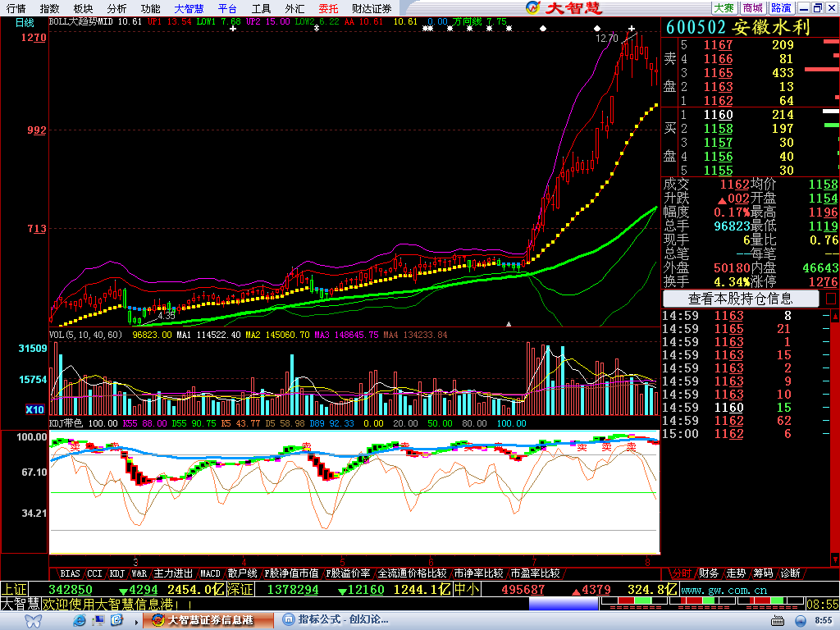
Task: Switch to the 市净率比较 tab
Action: click(478, 573)
